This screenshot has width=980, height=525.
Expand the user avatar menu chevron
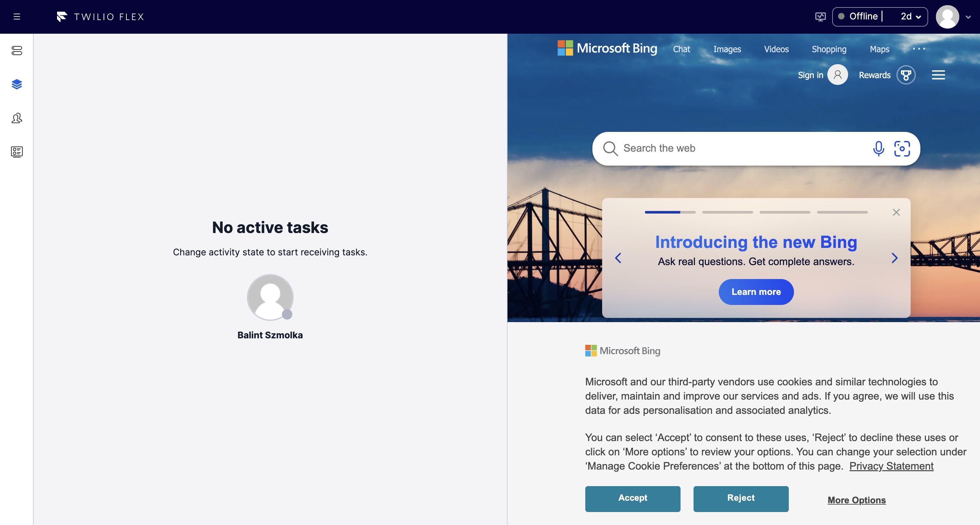[968, 17]
